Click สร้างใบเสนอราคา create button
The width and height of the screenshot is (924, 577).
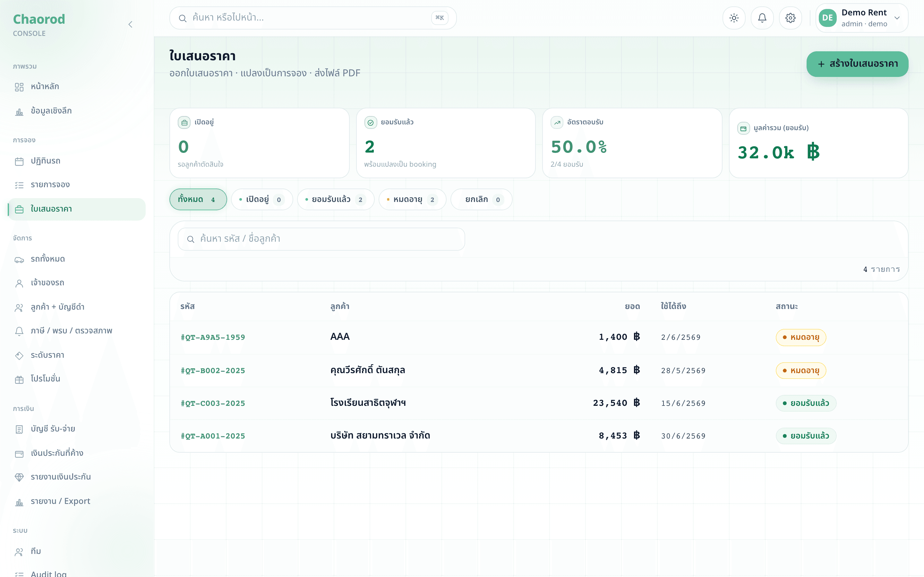[x=857, y=64]
